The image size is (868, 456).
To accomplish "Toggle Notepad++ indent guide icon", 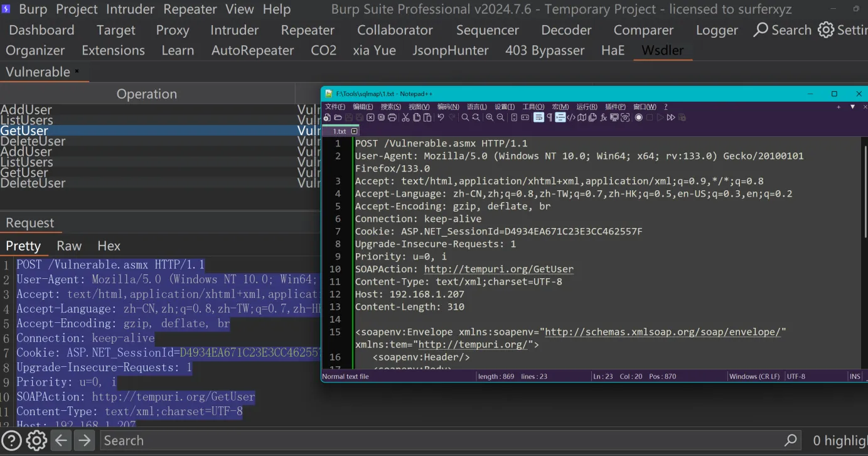I will (x=560, y=117).
